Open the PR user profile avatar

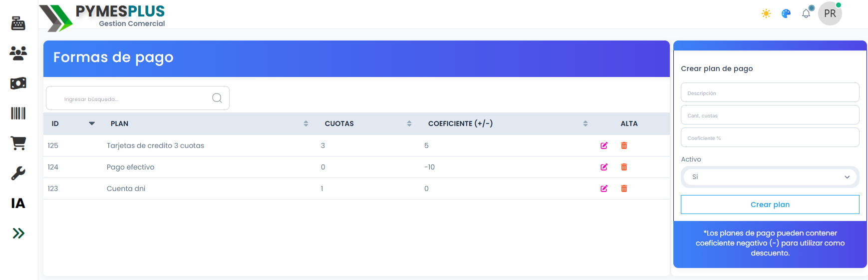tap(830, 13)
